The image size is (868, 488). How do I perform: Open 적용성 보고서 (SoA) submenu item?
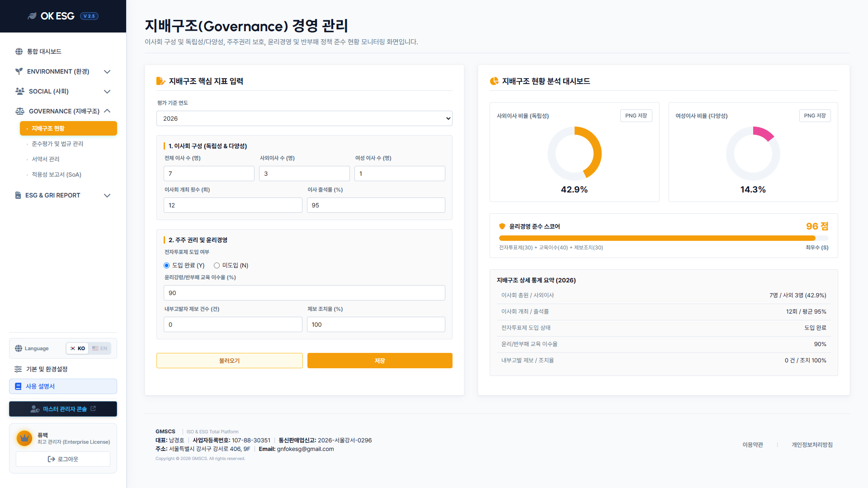68,174
